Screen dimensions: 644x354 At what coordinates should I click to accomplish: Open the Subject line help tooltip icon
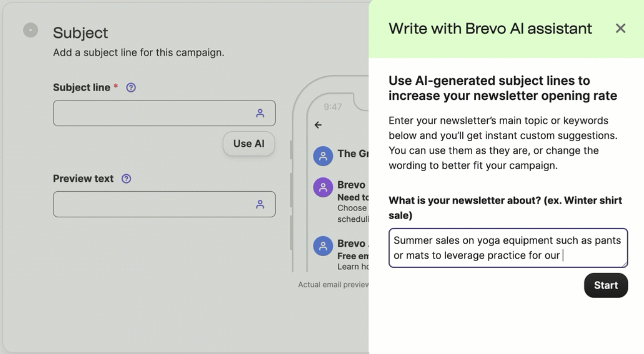[131, 87]
